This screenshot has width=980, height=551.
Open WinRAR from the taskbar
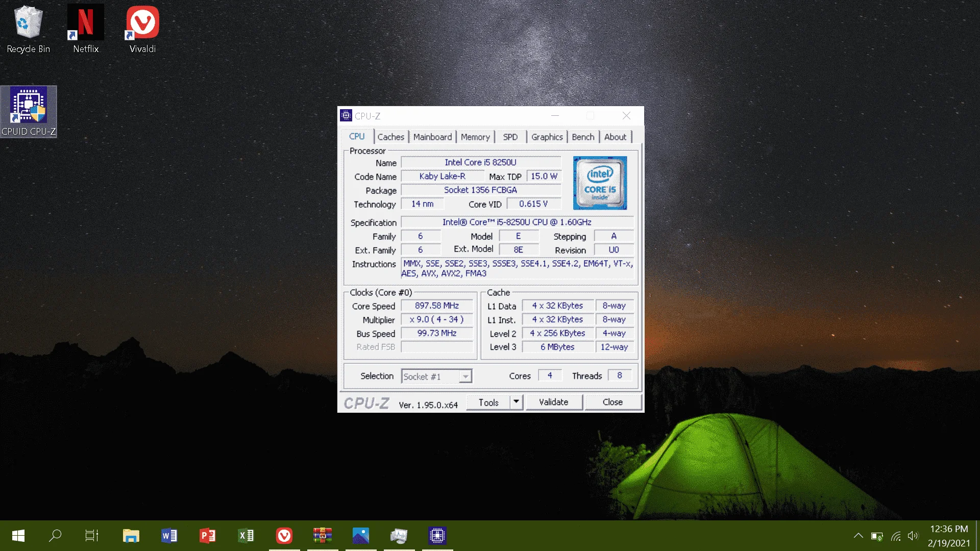click(323, 536)
